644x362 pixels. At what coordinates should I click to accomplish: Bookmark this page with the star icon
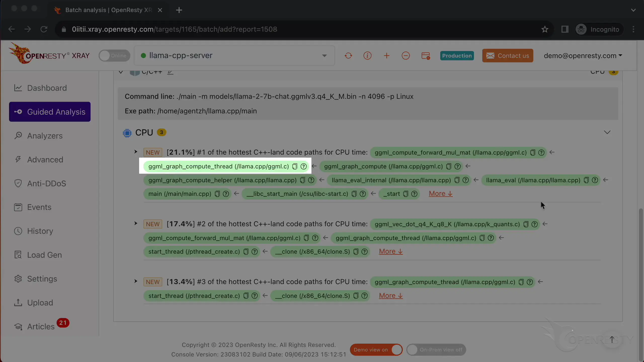(545, 29)
